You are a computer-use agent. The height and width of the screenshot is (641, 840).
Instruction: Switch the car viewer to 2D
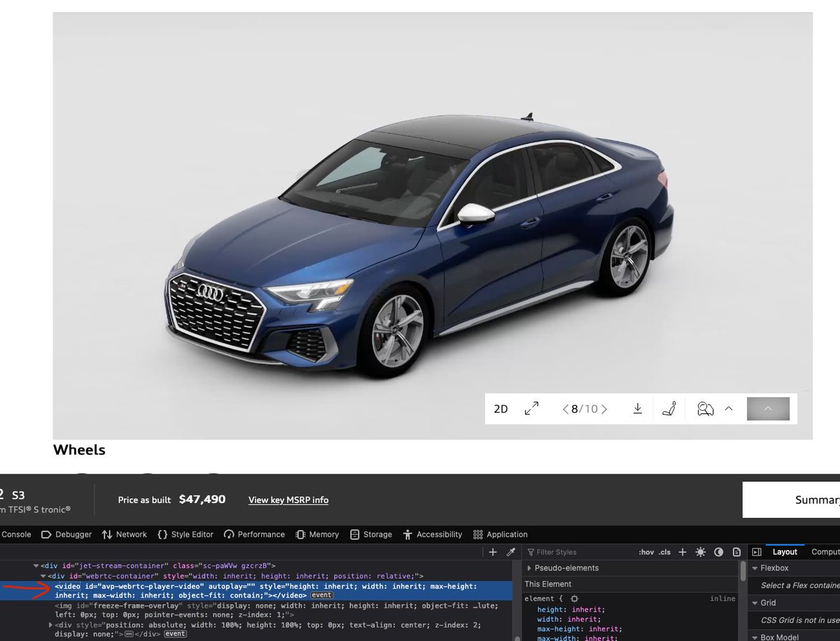(500, 409)
